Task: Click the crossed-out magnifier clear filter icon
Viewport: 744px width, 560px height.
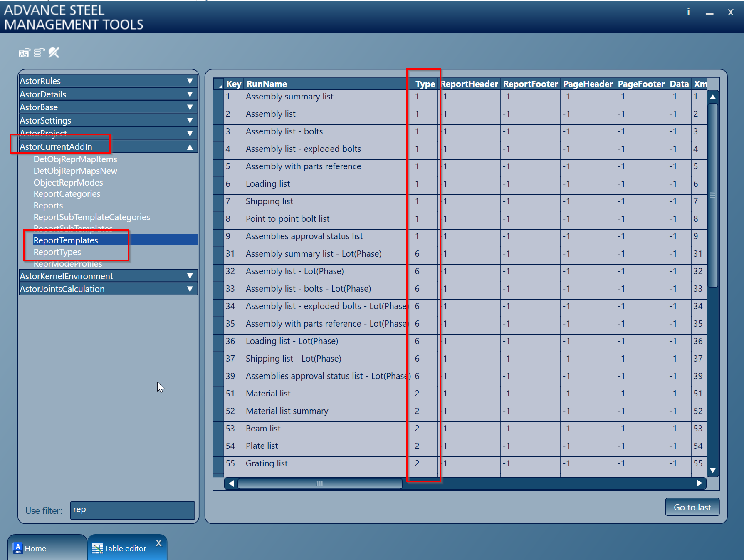Action: (x=54, y=53)
